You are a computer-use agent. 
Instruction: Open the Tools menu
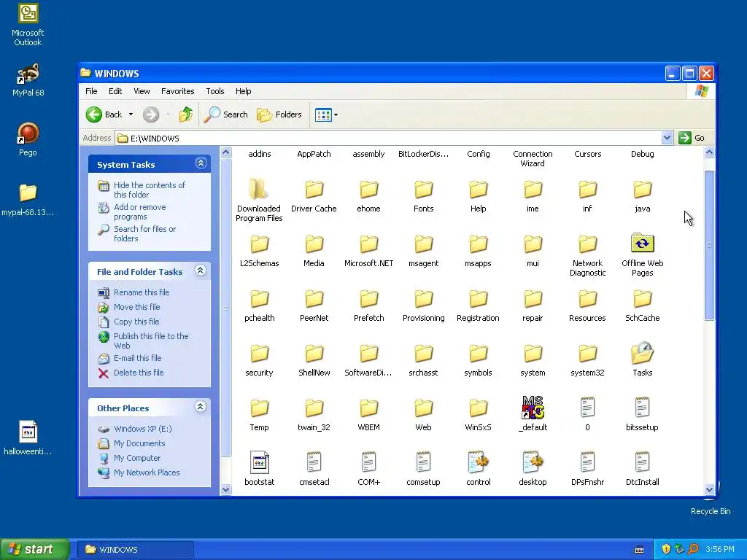point(215,91)
